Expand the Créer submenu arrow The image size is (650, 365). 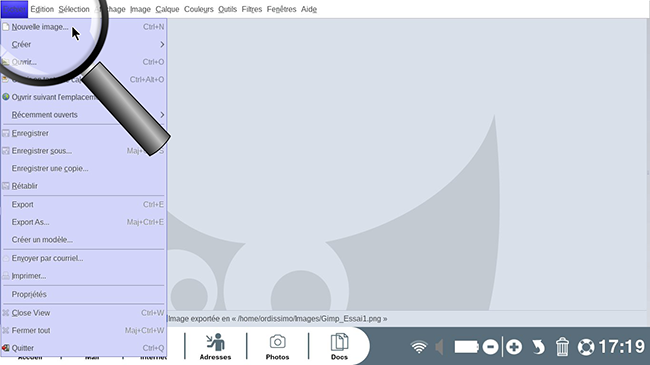(162, 44)
